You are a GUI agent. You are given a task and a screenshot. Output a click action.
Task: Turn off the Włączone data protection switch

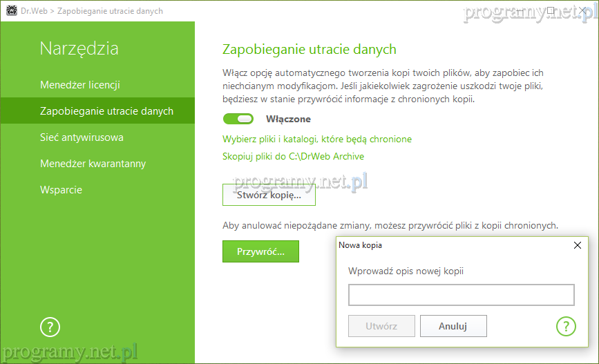pyautogui.click(x=238, y=119)
